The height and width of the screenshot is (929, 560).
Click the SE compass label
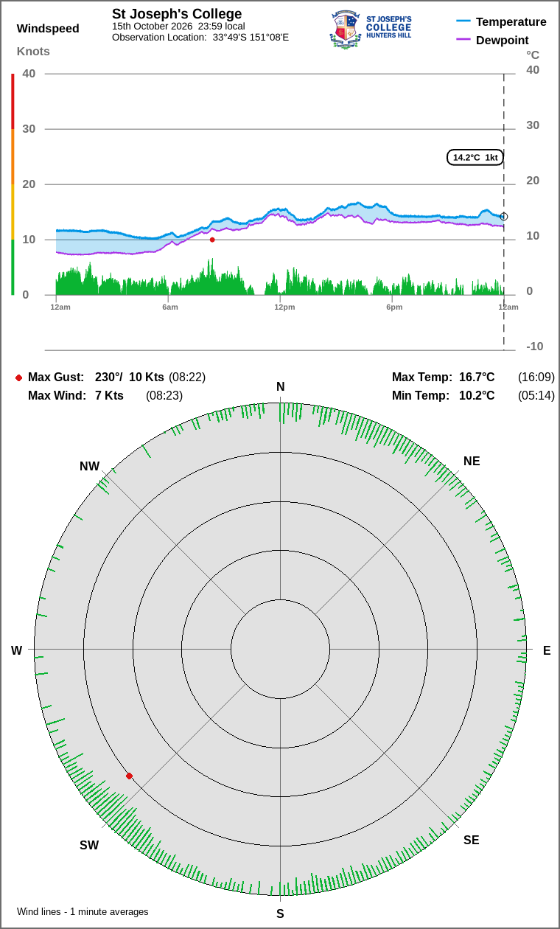[x=472, y=841]
